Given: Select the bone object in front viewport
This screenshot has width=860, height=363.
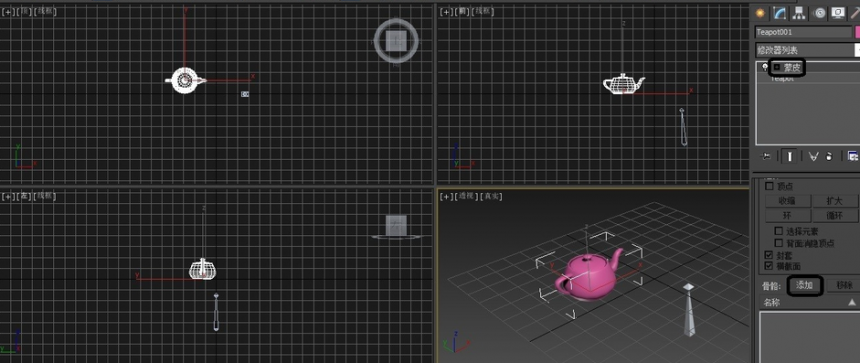Looking at the screenshot, I should click(684, 127).
